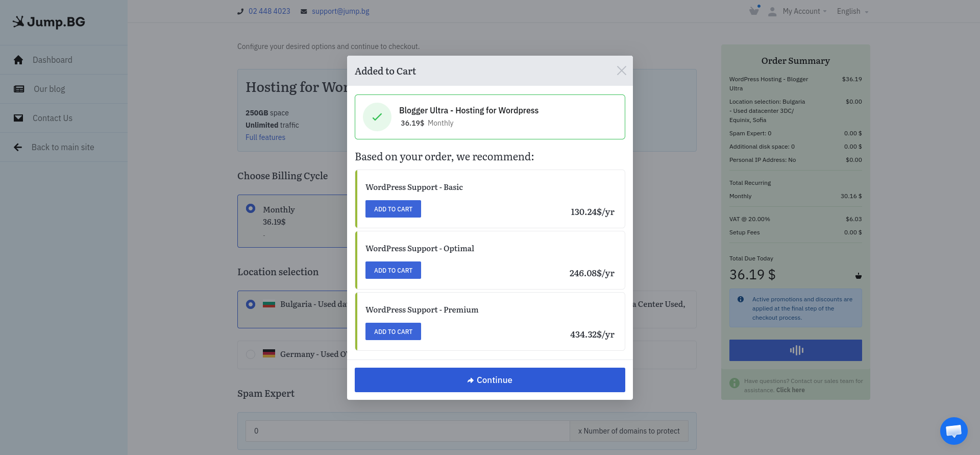This screenshot has height=455, width=980.
Task: Select Germany location radio button
Action: pyautogui.click(x=251, y=354)
